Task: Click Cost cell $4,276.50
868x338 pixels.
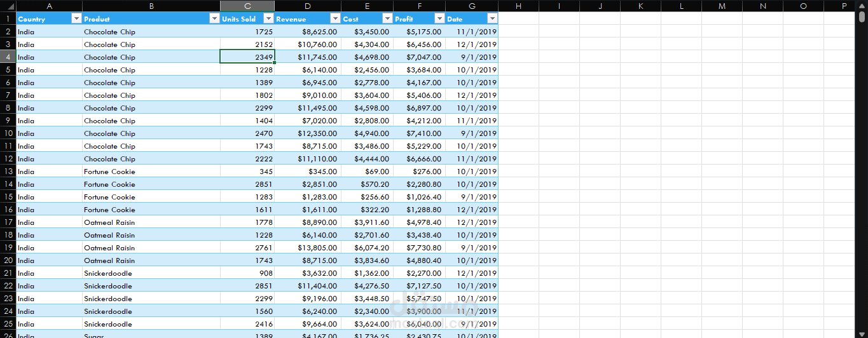Action: pyautogui.click(x=367, y=285)
